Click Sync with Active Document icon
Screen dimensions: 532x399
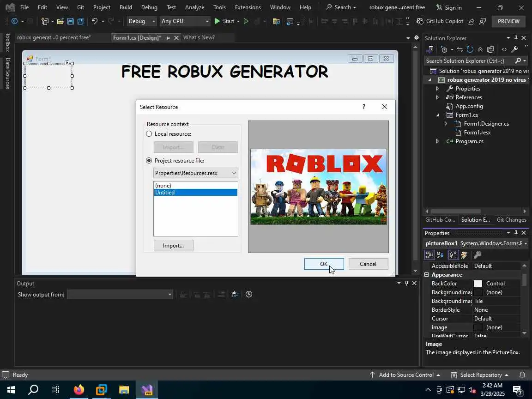click(460, 49)
